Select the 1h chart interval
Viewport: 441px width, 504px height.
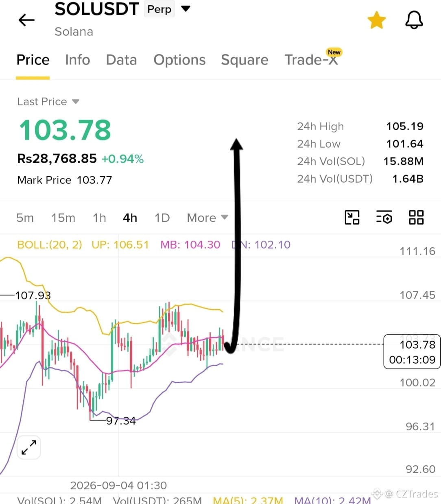[99, 218]
